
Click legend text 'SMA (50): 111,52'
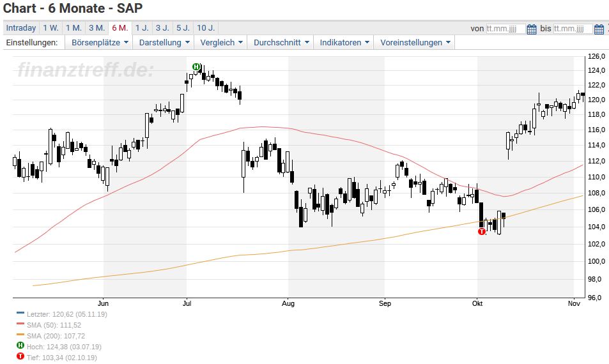pyautogui.click(x=54, y=325)
